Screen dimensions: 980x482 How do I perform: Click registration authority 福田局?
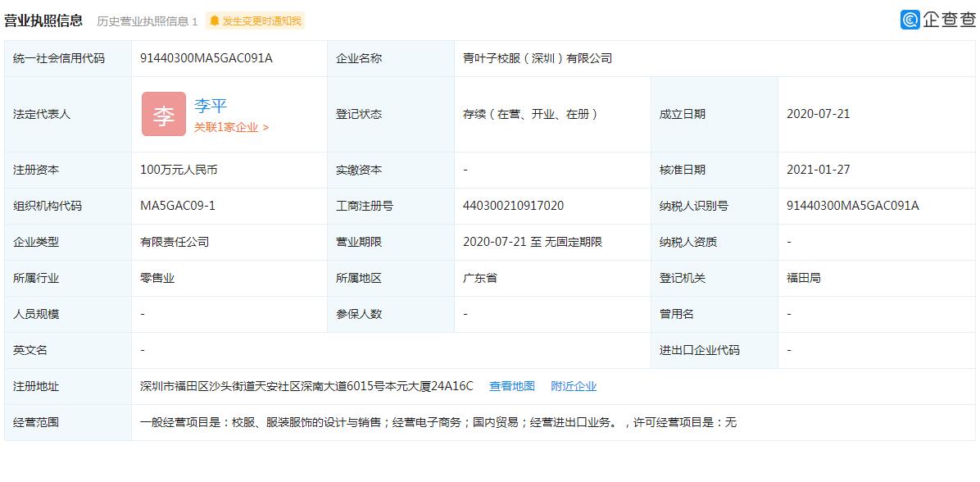coord(803,278)
